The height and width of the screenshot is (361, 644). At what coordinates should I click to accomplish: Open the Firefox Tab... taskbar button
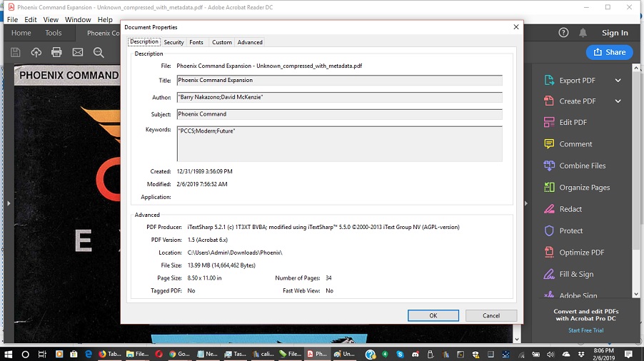coord(109,354)
